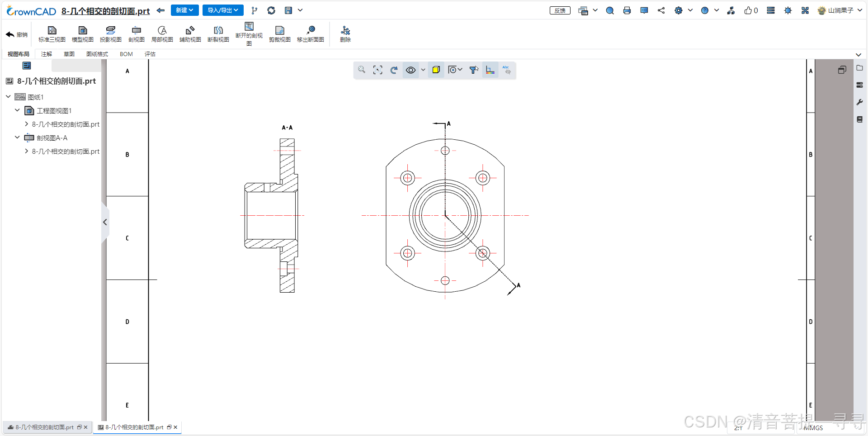This screenshot has width=868, height=436.
Task: Click the 反馈 (feedback) button
Action: (x=560, y=10)
